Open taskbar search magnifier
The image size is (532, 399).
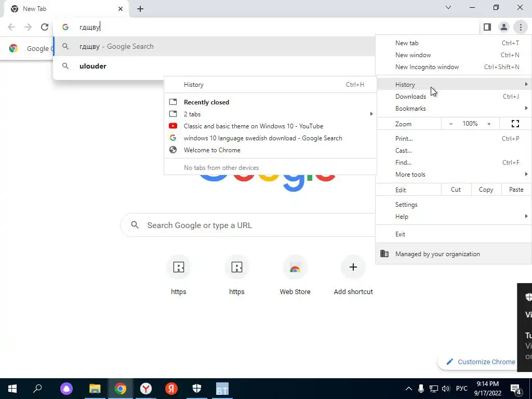click(37, 389)
